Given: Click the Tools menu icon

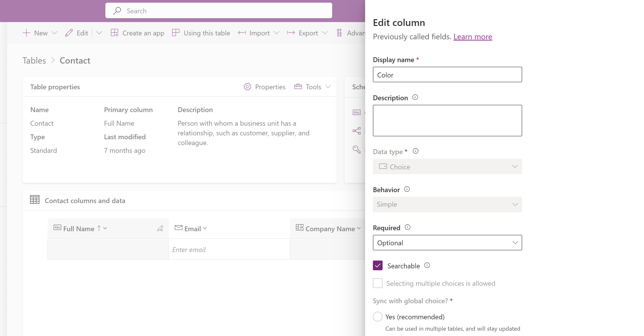Looking at the screenshot, I should [x=298, y=87].
